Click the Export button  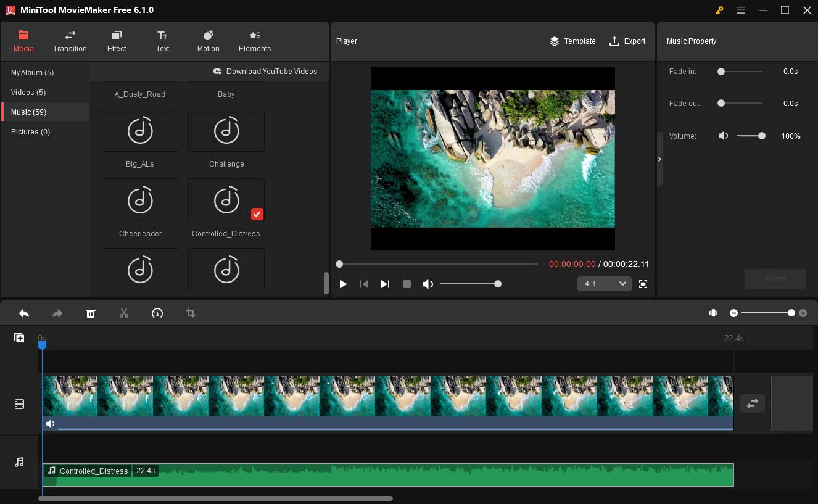627,41
